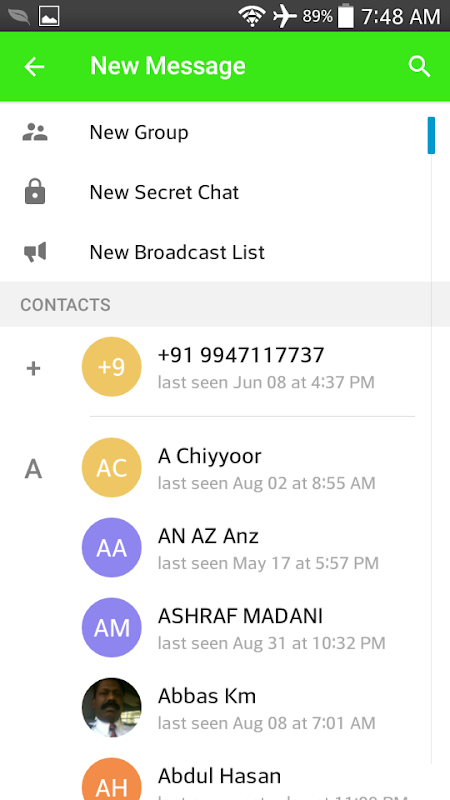Tap the picture notification in status bar

[49, 16]
